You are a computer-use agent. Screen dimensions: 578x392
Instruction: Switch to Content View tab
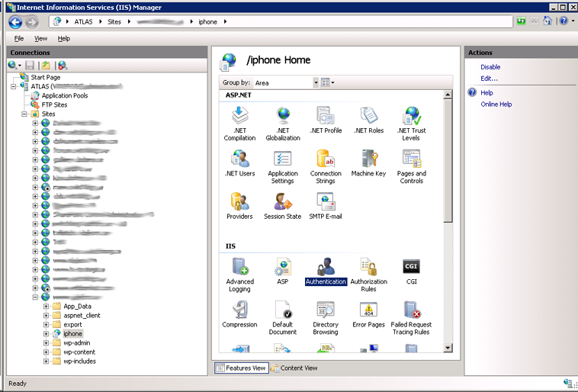point(294,368)
